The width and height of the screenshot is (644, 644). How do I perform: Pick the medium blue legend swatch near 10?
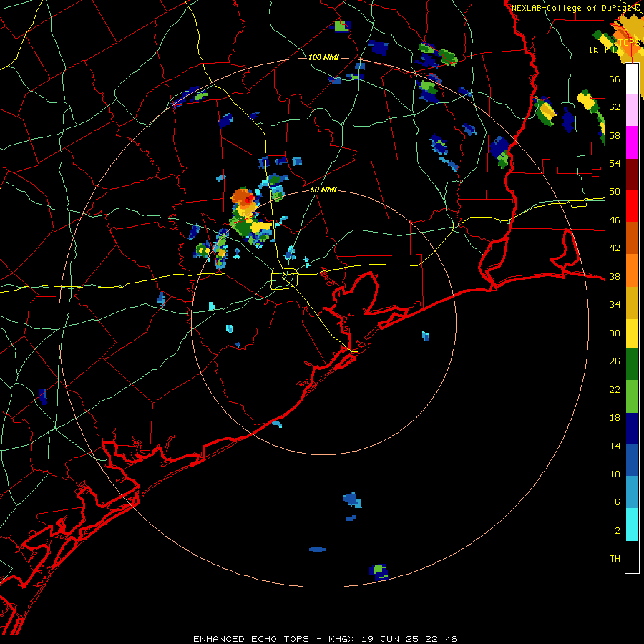pos(632,460)
